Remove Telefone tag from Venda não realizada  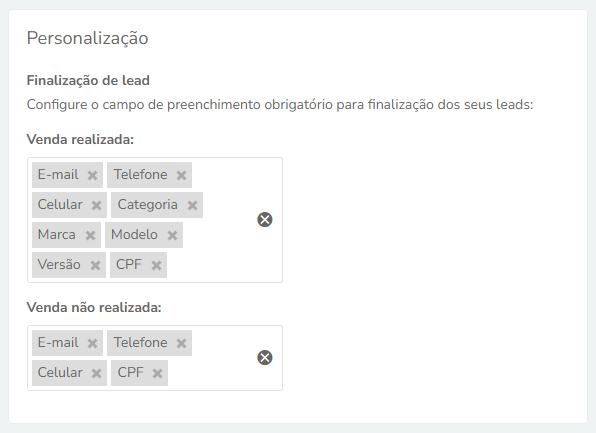(181, 343)
